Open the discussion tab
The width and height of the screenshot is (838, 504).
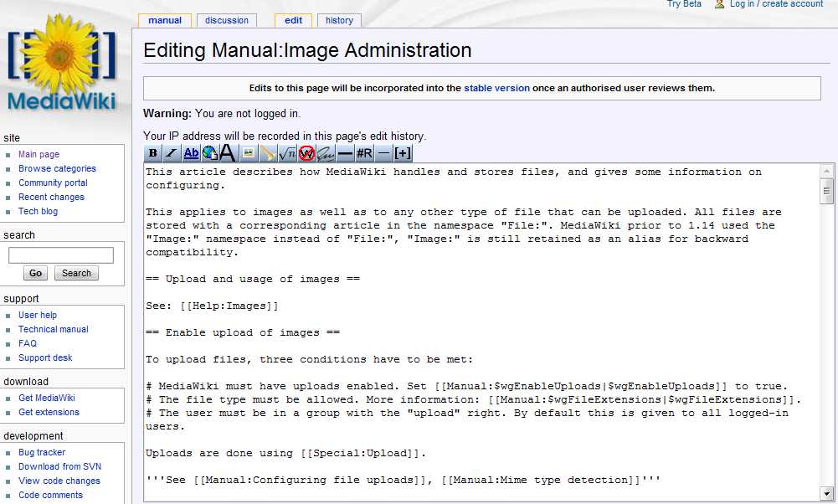tap(227, 20)
